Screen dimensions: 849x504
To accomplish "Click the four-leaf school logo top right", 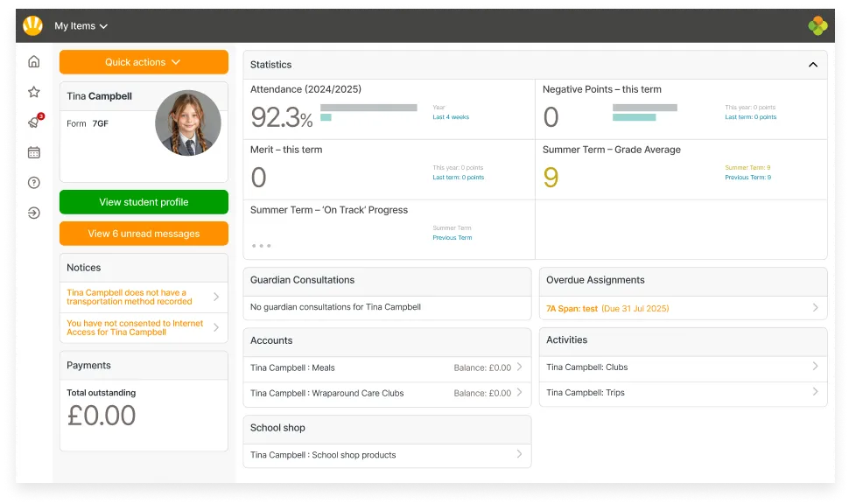I will [x=817, y=26].
